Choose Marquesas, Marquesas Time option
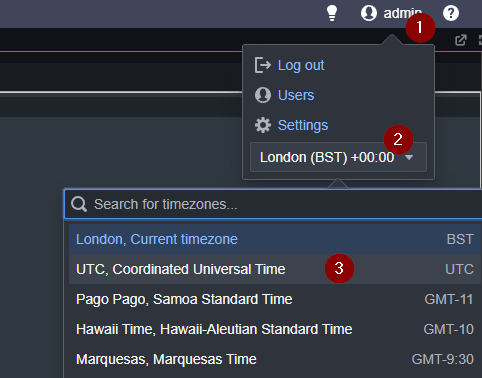 (275, 359)
